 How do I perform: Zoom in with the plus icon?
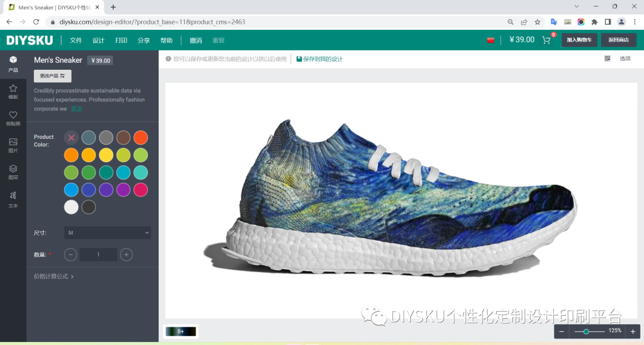(633, 331)
